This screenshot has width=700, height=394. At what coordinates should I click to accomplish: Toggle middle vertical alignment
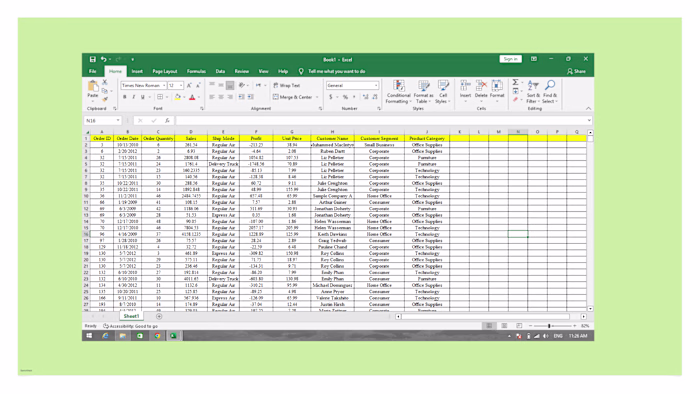point(221,85)
